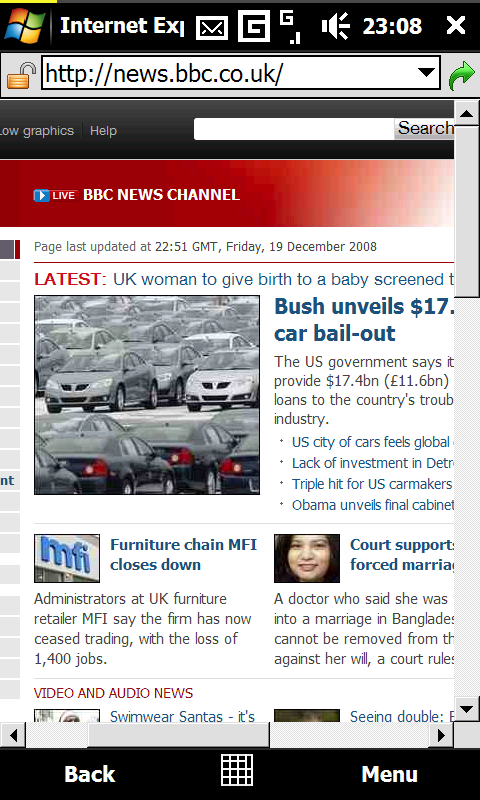Play the LIVE BBC News Channel icon
This screenshot has width=480, height=800.
click(55, 195)
